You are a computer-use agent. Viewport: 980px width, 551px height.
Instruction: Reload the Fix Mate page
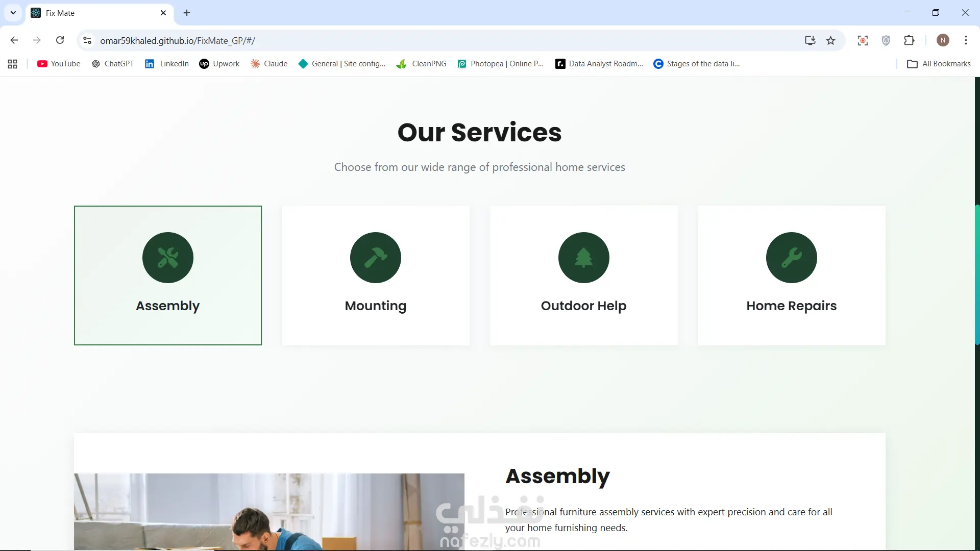pyautogui.click(x=60, y=40)
